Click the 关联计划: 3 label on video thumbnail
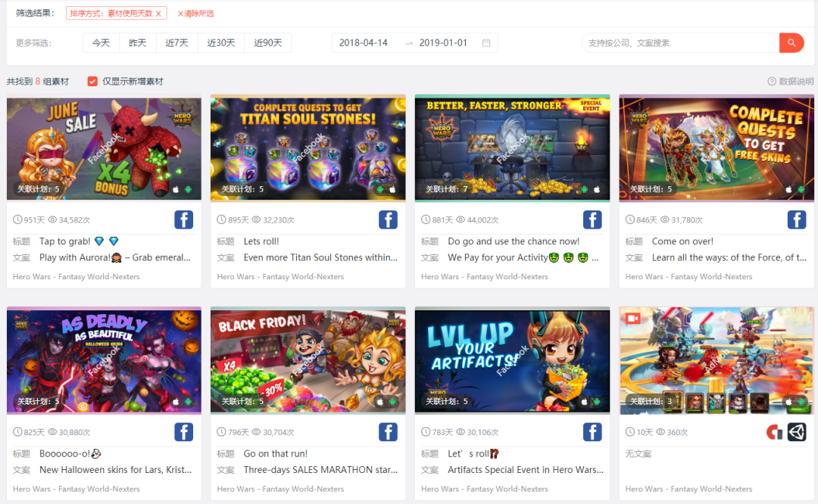 coord(651,401)
